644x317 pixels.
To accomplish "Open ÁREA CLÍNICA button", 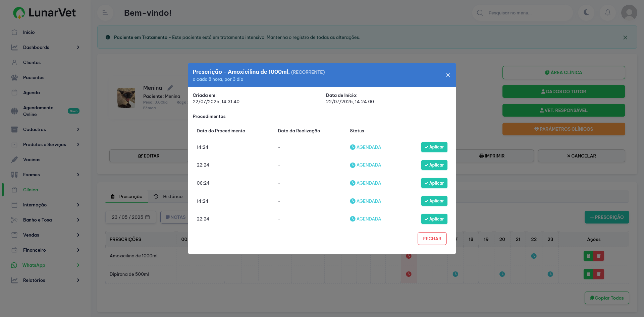I will 563,72.
